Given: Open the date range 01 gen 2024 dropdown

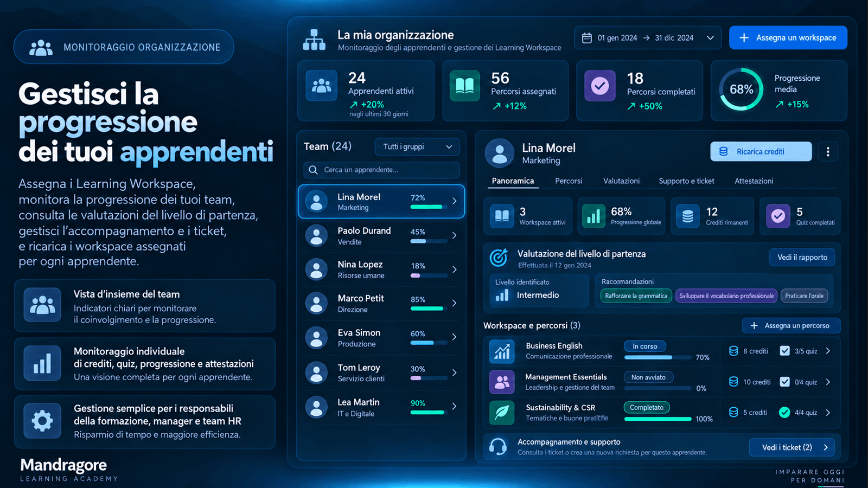Looking at the screenshot, I should tap(648, 38).
